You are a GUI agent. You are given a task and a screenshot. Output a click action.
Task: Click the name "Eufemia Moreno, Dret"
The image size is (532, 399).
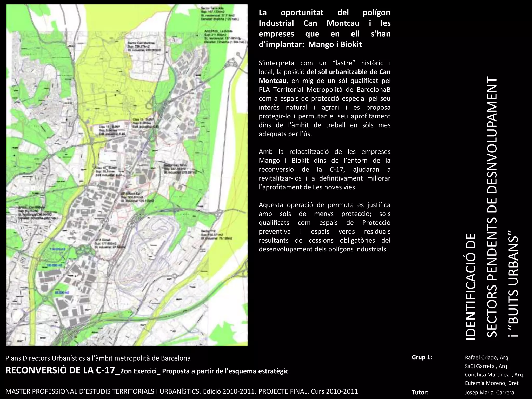coord(491,383)
